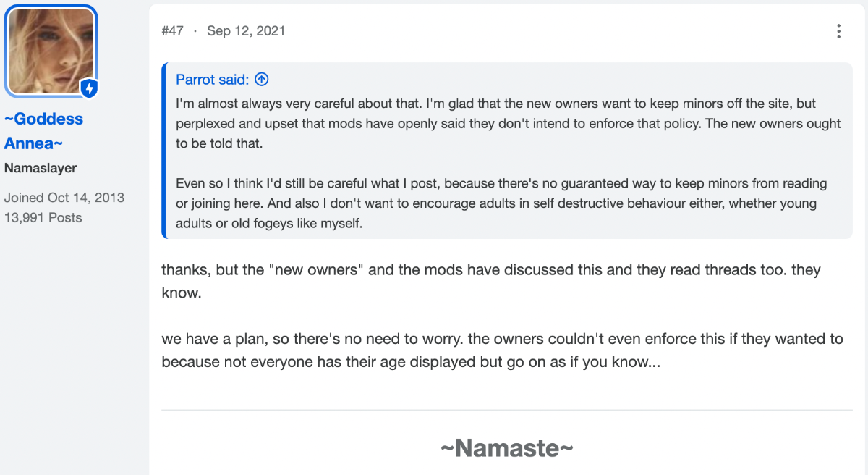Screen dimensions: 868x475
Task: Click the ~Namaste~ signature text
Action: tap(507, 448)
